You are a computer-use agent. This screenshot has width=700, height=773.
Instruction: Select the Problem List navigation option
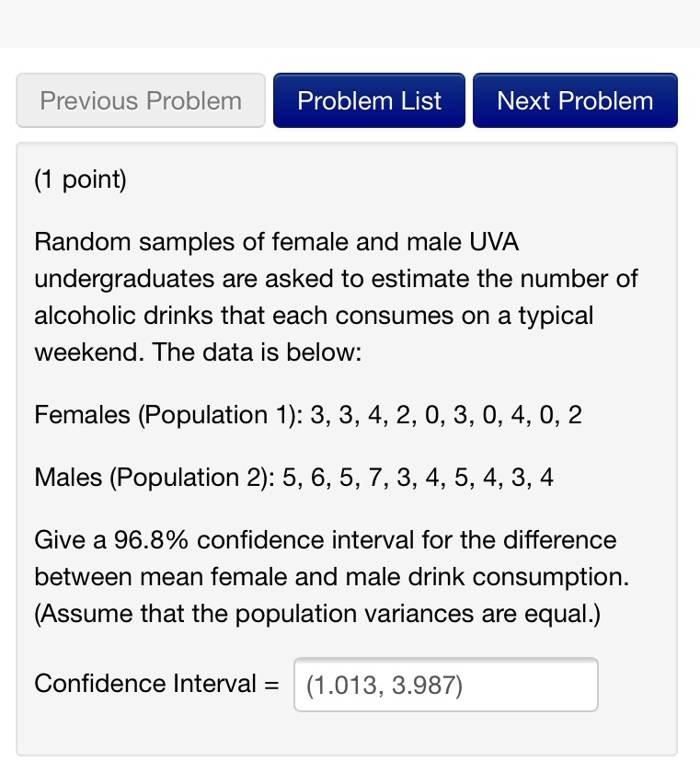(369, 100)
